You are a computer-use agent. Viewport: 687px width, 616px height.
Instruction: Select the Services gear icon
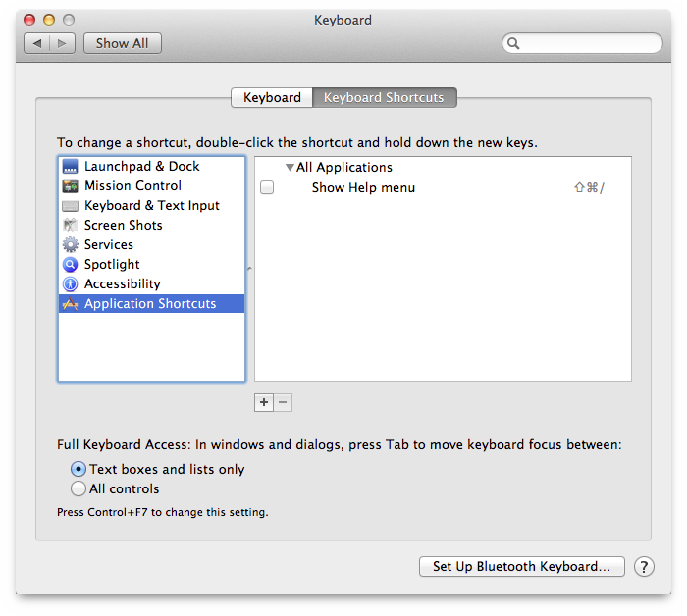[70, 245]
